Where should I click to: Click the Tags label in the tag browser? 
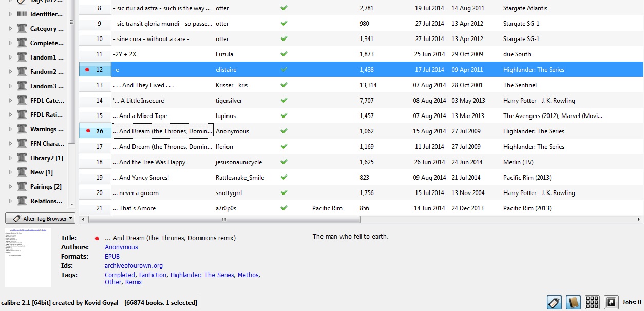[x=47, y=2]
